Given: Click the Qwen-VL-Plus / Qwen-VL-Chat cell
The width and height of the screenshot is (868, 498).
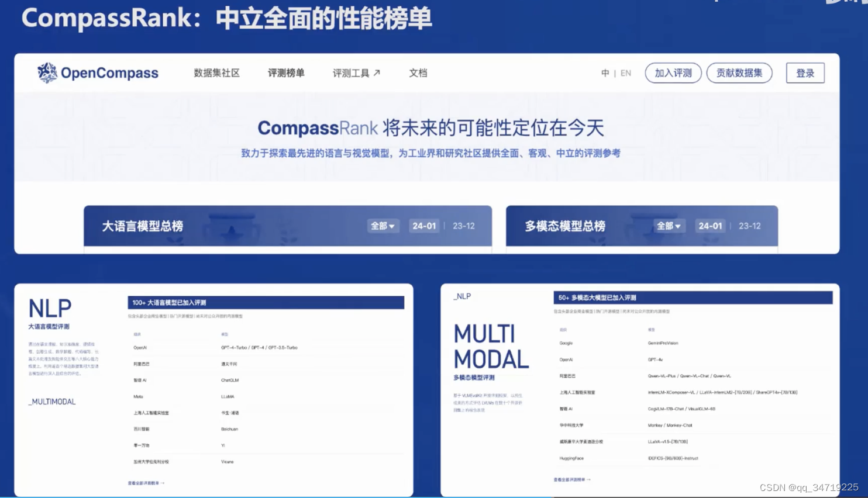Looking at the screenshot, I should pos(689,376).
